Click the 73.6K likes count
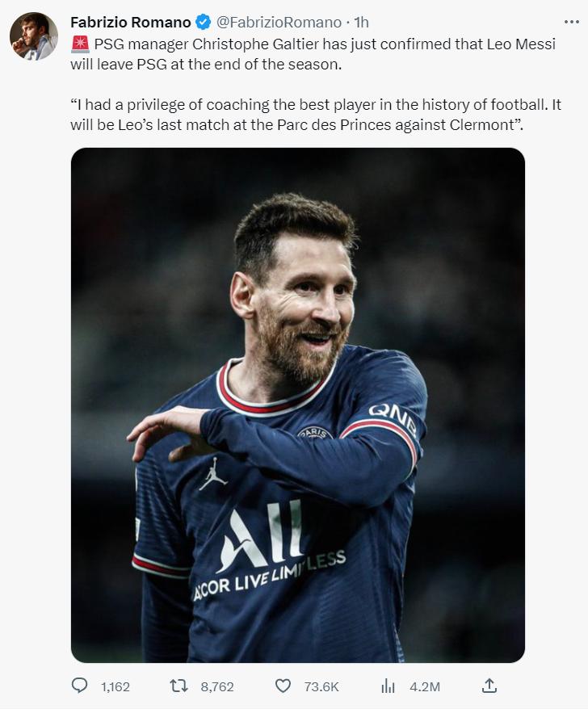Image resolution: width=588 pixels, height=709 pixels. coord(321,687)
